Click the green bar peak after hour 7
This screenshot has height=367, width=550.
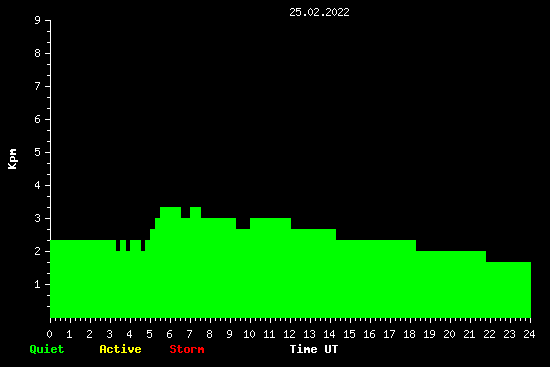195,213
